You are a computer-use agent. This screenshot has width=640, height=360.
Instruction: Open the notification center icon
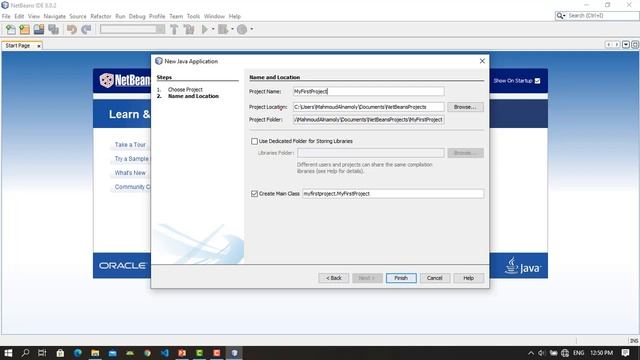click(625, 353)
